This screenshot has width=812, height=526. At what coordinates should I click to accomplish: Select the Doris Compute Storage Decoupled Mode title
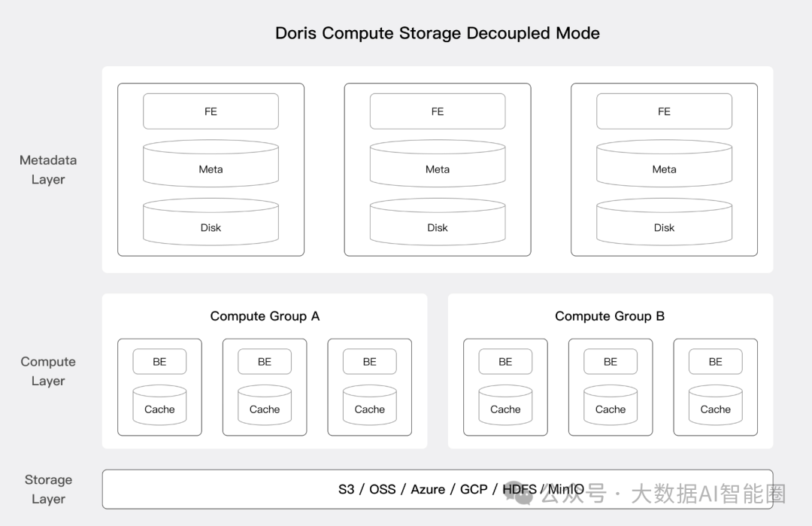pyautogui.click(x=438, y=33)
